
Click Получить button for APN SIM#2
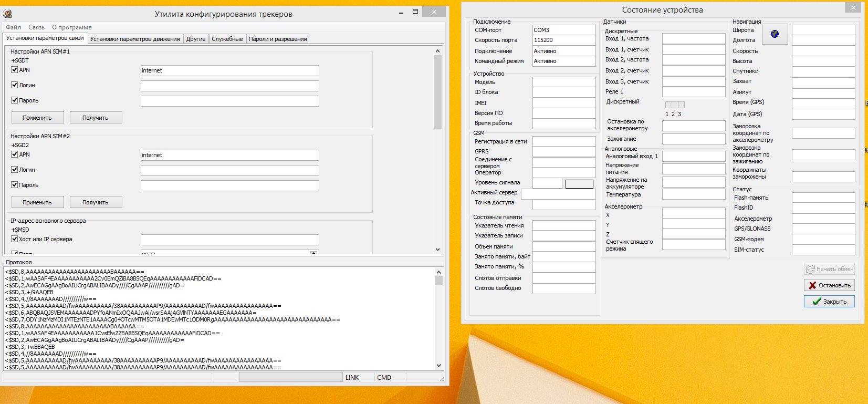click(x=95, y=202)
